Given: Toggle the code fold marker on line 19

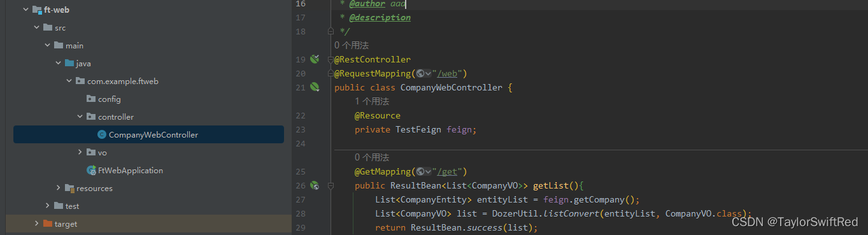Looking at the screenshot, I should point(330,60).
